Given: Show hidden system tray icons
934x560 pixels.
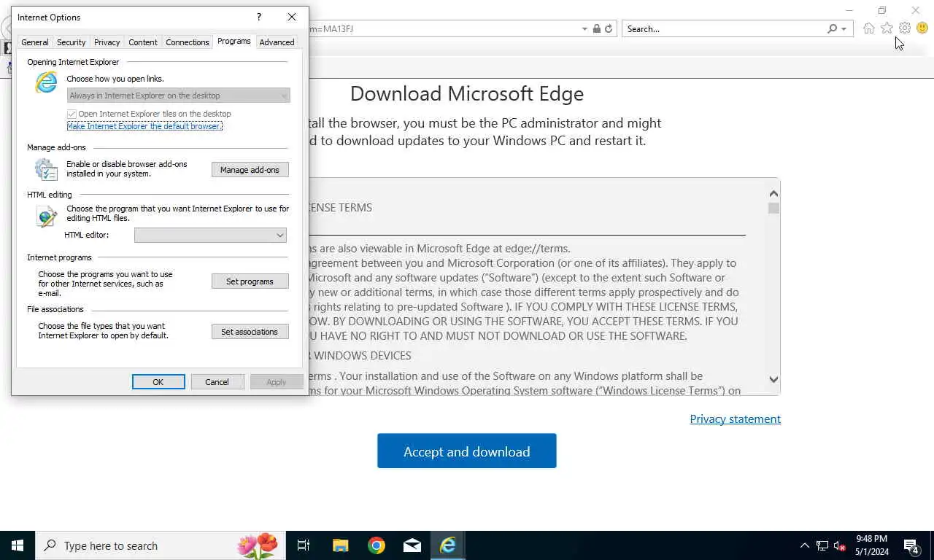Looking at the screenshot, I should pos(805,545).
